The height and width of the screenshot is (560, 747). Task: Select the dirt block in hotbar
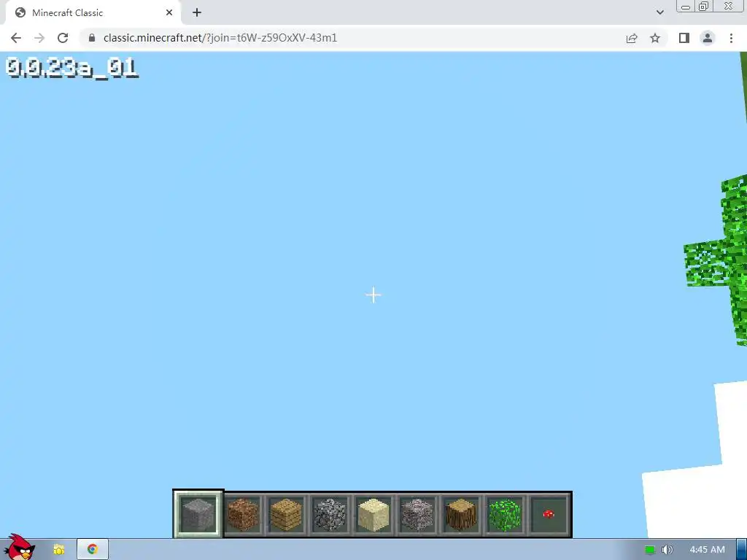[242, 514]
